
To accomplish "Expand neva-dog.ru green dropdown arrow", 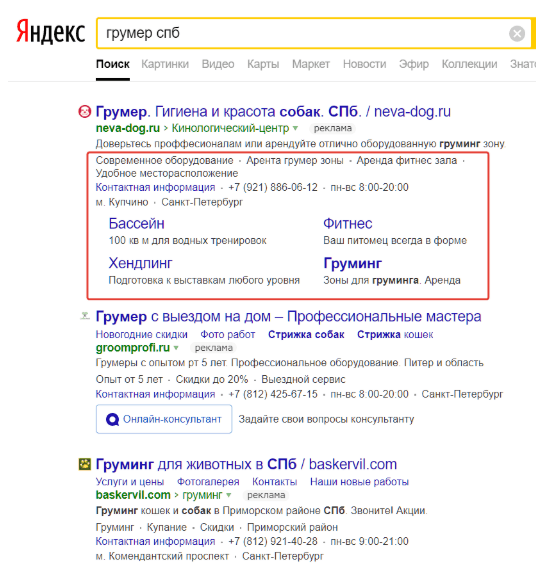I will click(296, 128).
